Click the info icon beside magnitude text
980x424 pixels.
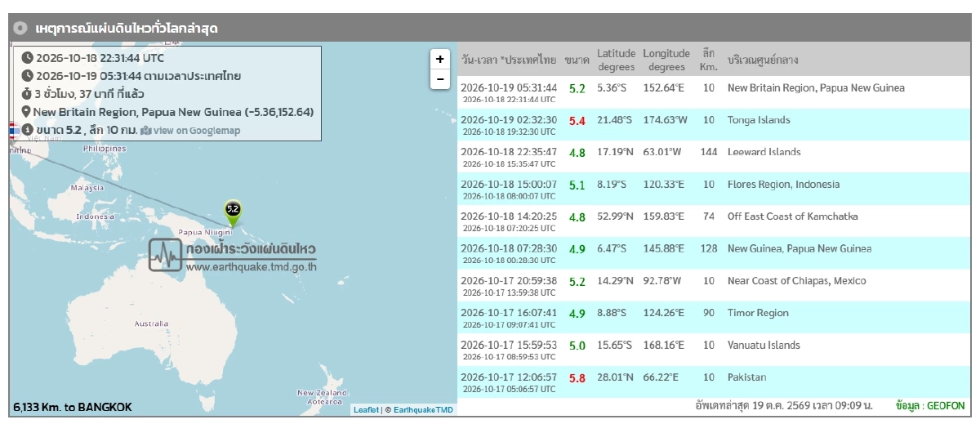(27, 130)
